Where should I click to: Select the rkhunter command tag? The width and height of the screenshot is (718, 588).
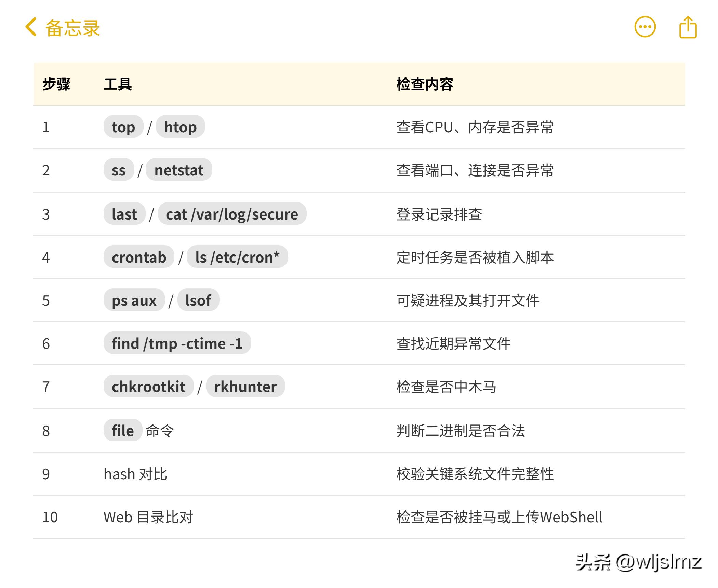[246, 387]
